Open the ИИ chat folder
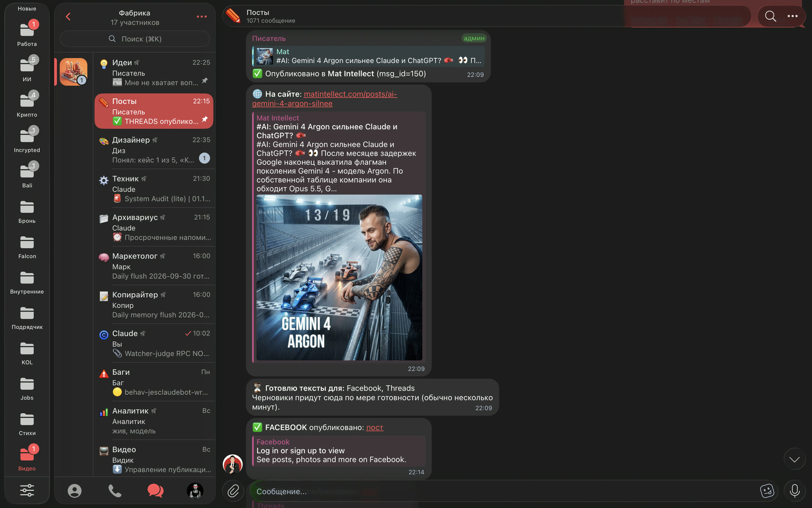The height and width of the screenshot is (508, 812). [27, 69]
